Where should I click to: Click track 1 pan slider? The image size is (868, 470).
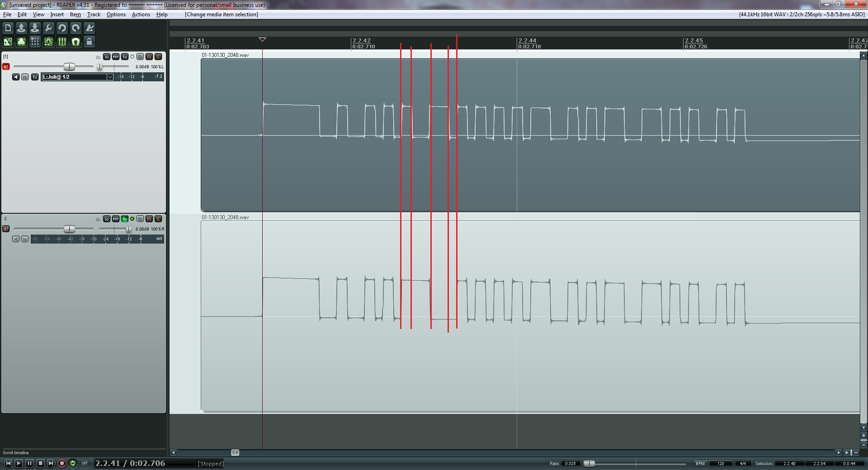(x=100, y=67)
